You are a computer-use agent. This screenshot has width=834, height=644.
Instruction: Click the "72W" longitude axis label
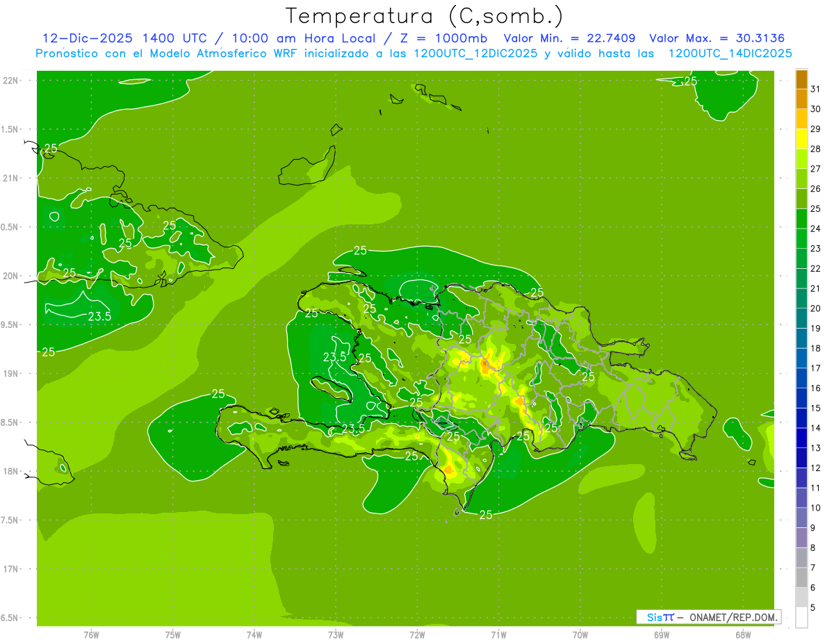[x=417, y=634]
